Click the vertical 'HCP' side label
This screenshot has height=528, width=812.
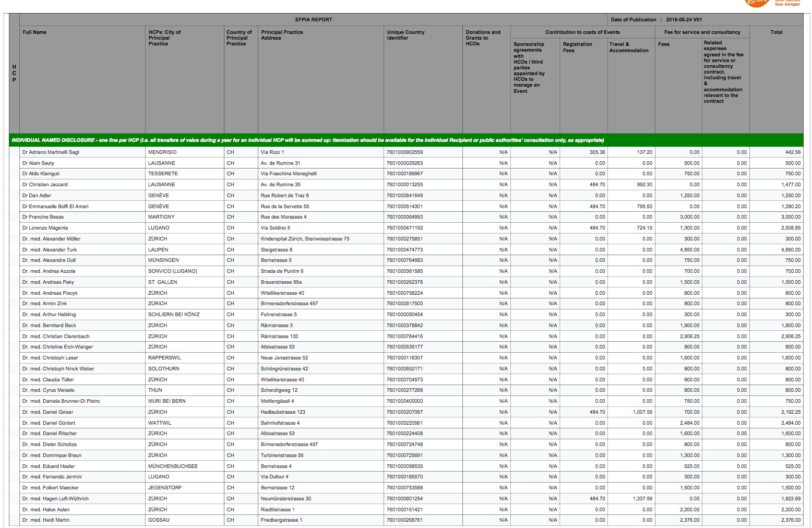coord(14,74)
